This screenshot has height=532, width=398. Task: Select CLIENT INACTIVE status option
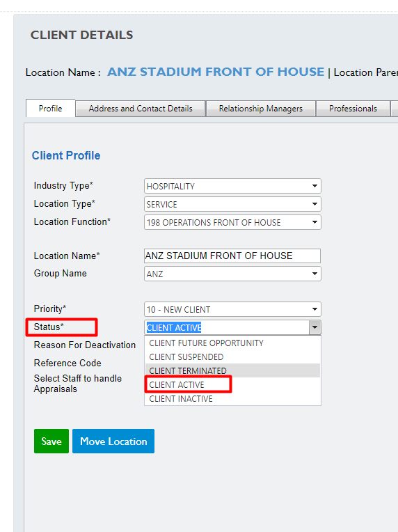point(232,399)
